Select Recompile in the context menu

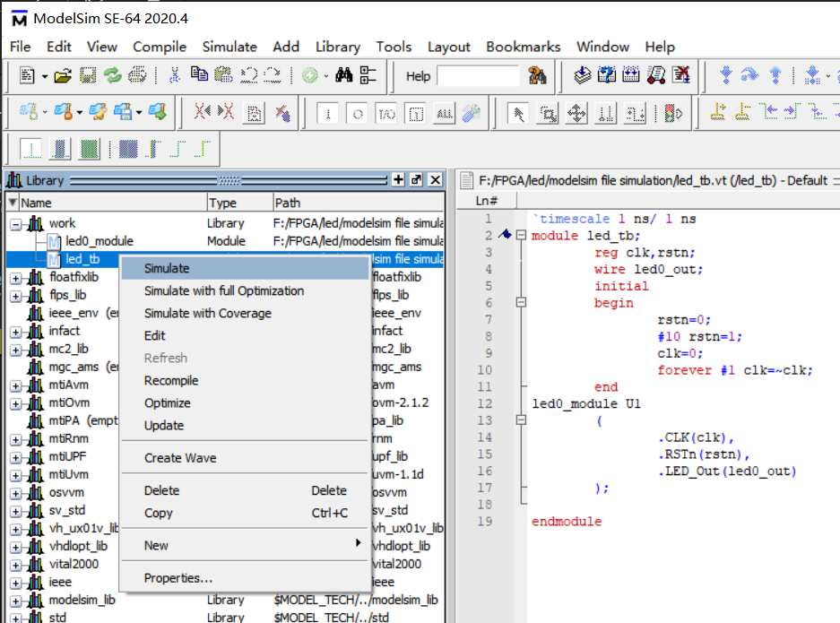click(171, 381)
